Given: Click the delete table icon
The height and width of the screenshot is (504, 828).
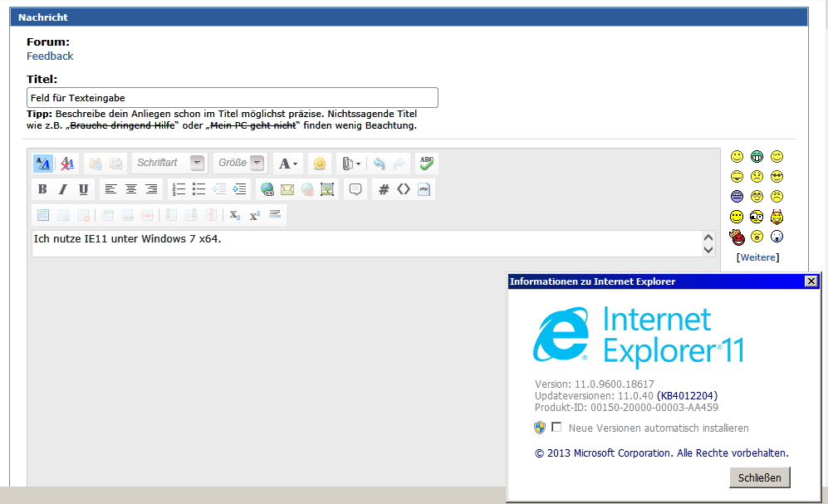Looking at the screenshot, I should click(83, 215).
